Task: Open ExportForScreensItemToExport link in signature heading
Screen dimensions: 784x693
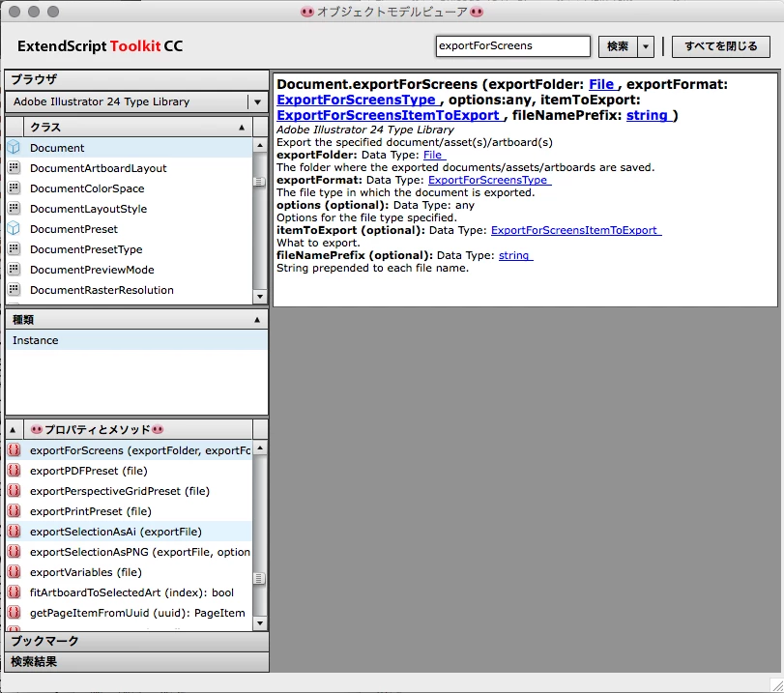Action: coord(390,116)
